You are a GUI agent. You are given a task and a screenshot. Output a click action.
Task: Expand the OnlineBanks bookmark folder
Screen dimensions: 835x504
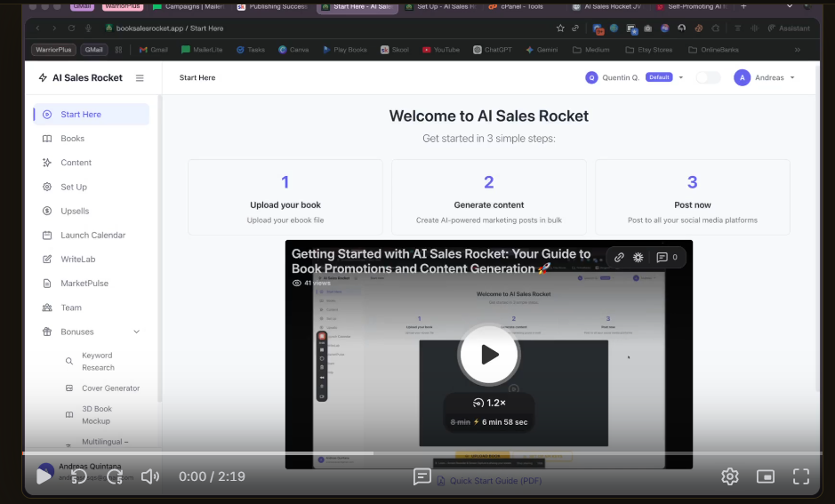pyautogui.click(x=713, y=50)
